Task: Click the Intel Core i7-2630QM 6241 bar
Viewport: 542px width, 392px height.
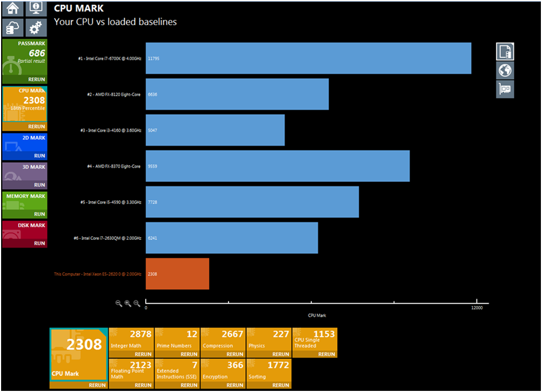Action: point(232,238)
